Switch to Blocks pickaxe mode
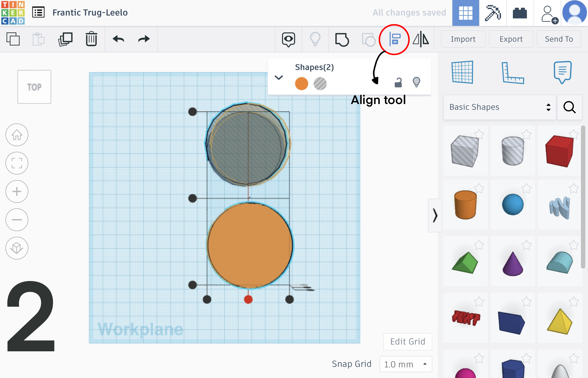This screenshot has height=378, width=588. pos(493,13)
